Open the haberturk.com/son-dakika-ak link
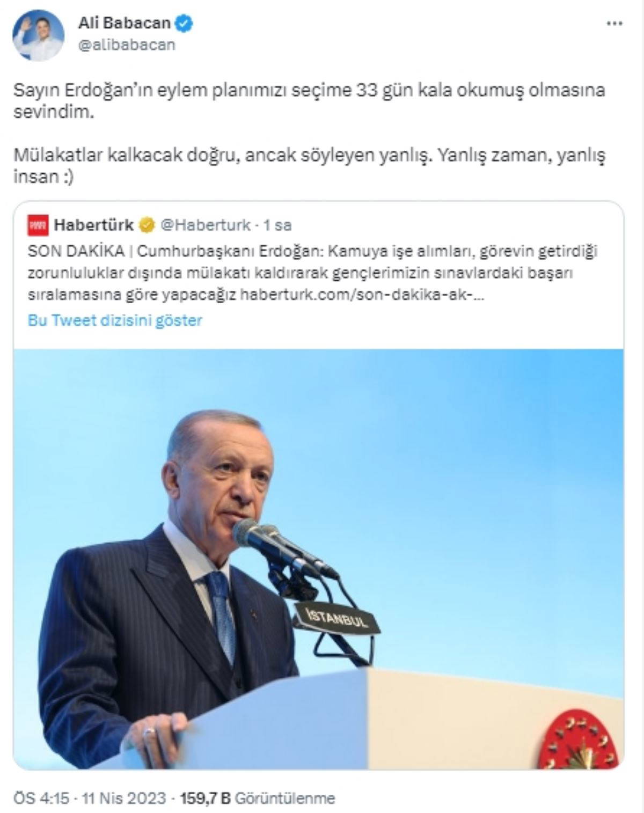Image resolution: width=644 pixels, height=813 pixels. (362, 295)
